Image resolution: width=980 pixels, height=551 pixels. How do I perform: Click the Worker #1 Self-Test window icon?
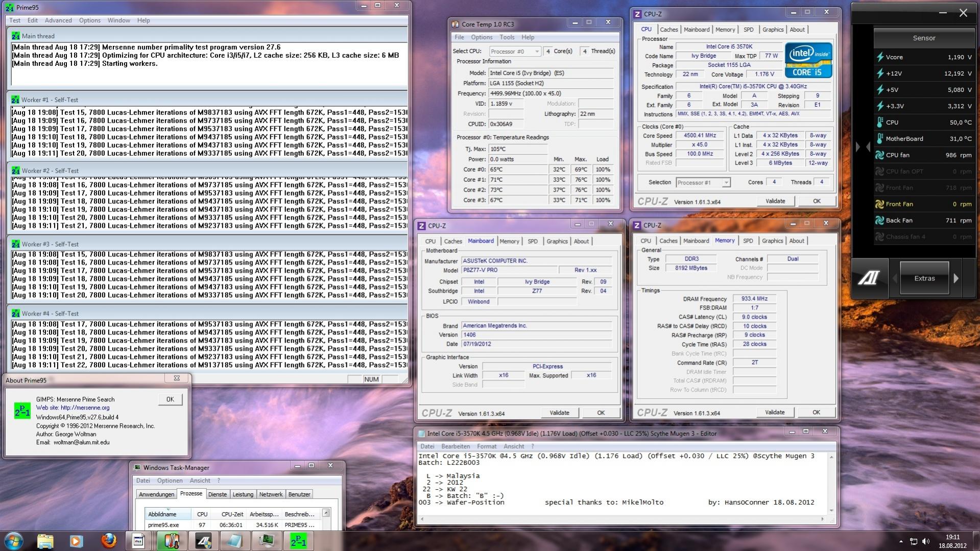pyautogui.click(x=15, y=100)
